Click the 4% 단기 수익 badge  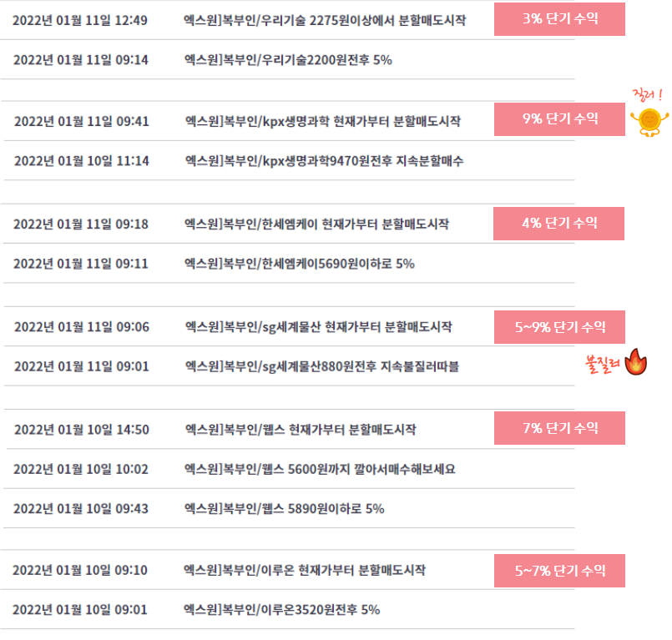(558, 224)
